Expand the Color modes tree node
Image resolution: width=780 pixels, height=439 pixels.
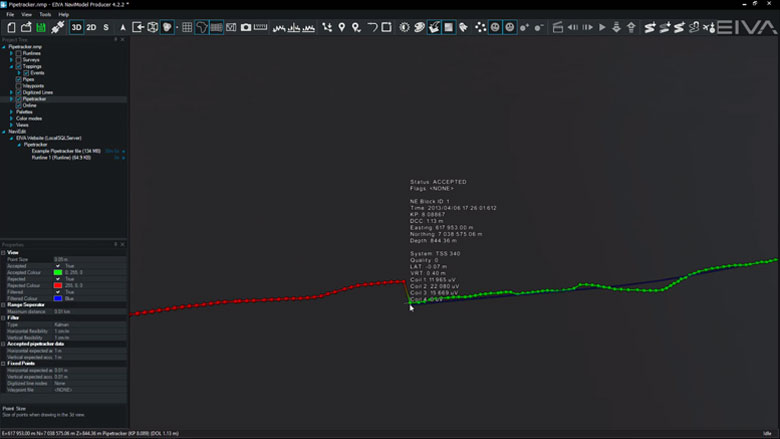12,118
